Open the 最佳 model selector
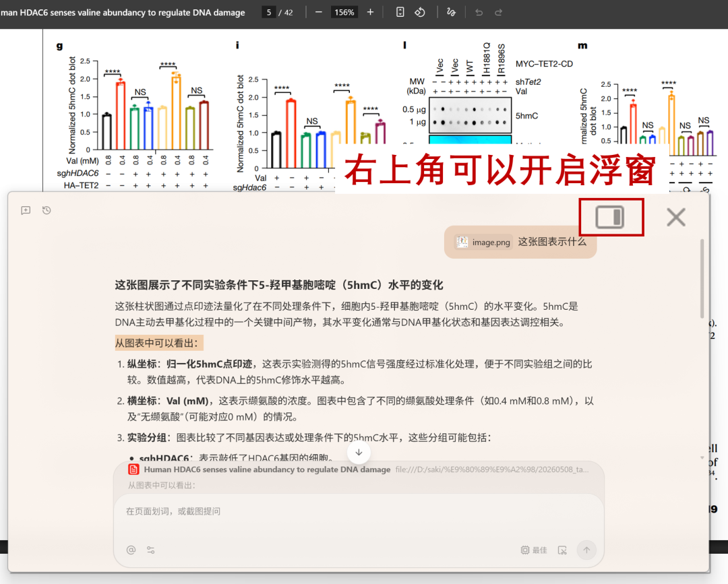 [x=534, y=550]
